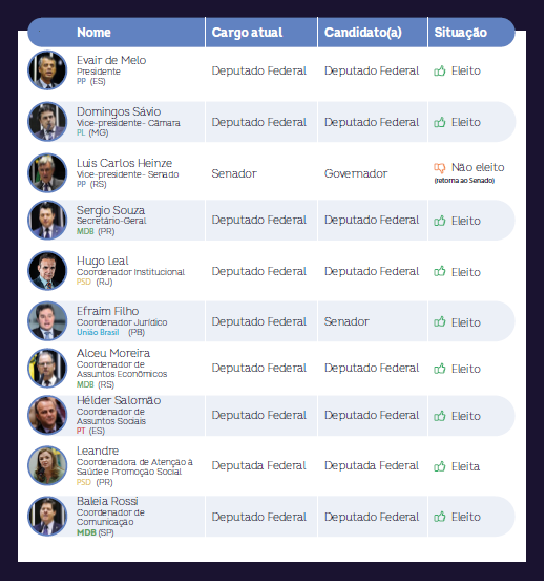Viewport: 544px width, 581px height.
Task: Click the União Brasil party label
Action: tap(98, 332)
